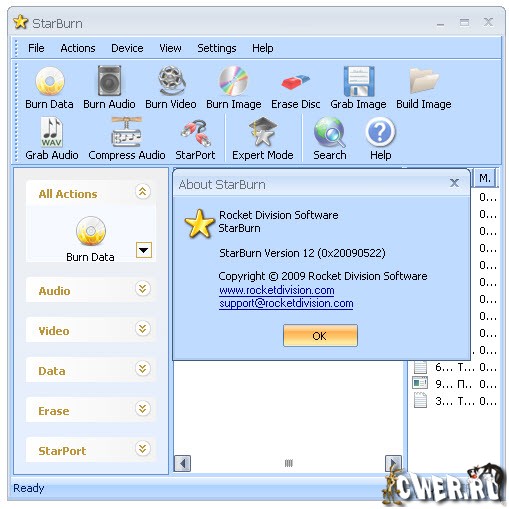The image size is (509, 509).
Task: Click the All Actions header label
Action: click(x=68, y=194)
